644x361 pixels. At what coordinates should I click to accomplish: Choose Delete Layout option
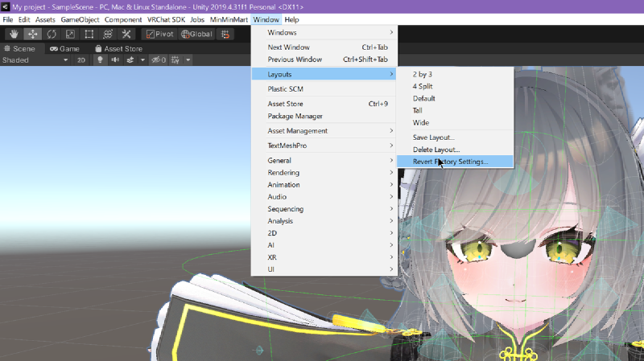click(455, 150)
